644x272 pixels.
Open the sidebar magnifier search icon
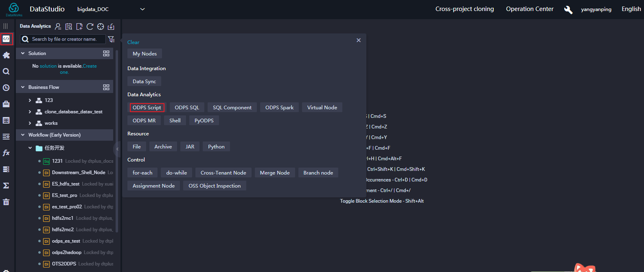click(x=6, y=71)
